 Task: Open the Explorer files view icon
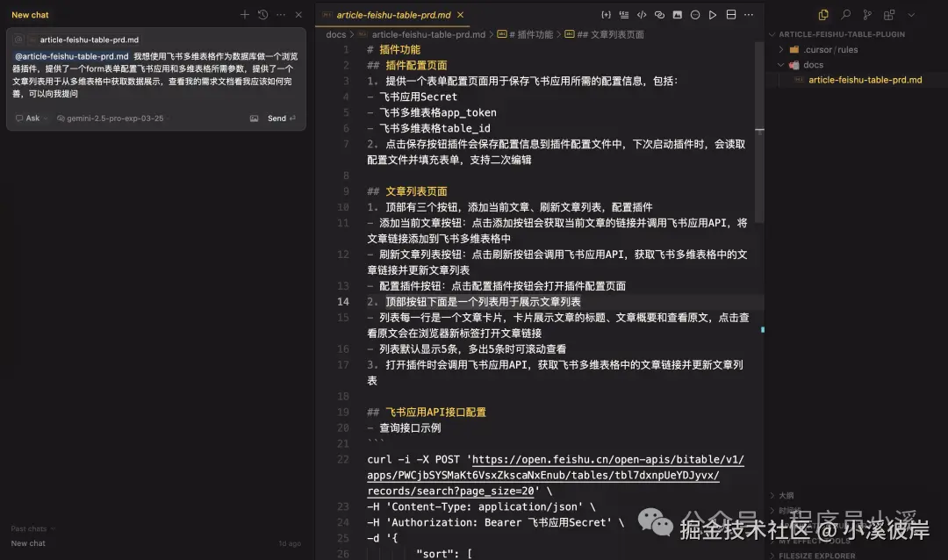pos(823,15)
